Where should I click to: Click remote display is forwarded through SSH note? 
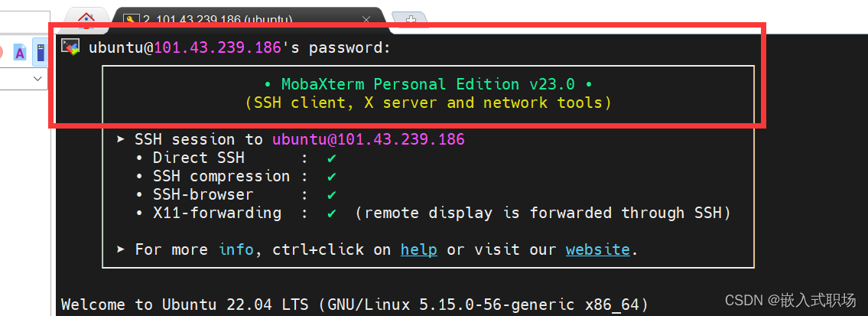click(x=543, y=213)
